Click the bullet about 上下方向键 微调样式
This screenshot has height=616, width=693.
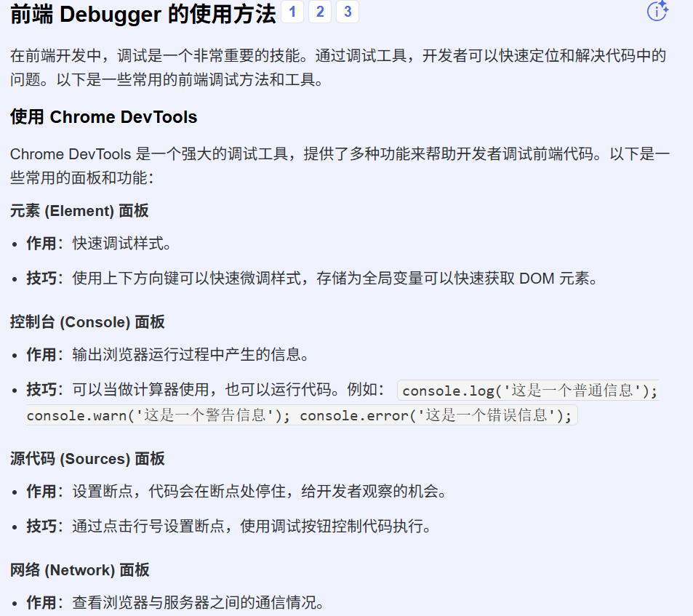pyautogui.click(x=311, y=279)
